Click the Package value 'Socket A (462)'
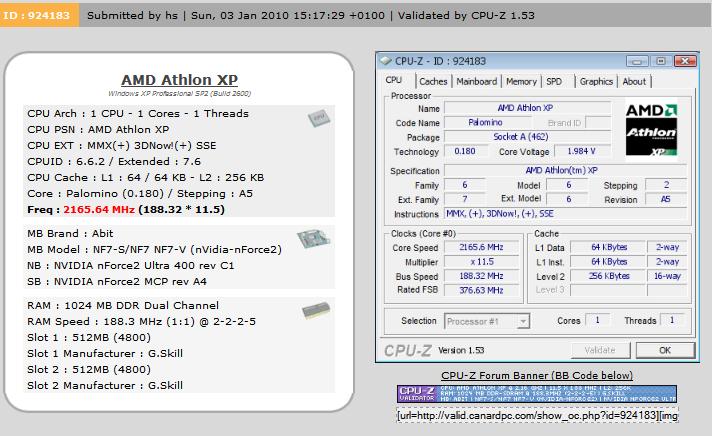 [527, 137]
